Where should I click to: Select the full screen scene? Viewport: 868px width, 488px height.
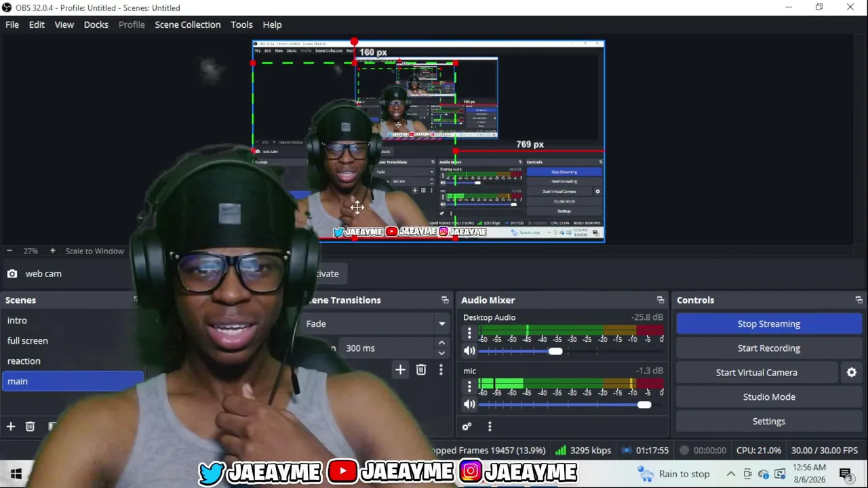[72, 340]
